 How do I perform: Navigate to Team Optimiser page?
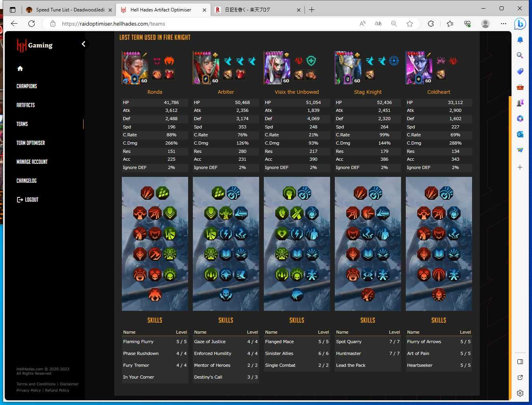(x=30, y=143)
